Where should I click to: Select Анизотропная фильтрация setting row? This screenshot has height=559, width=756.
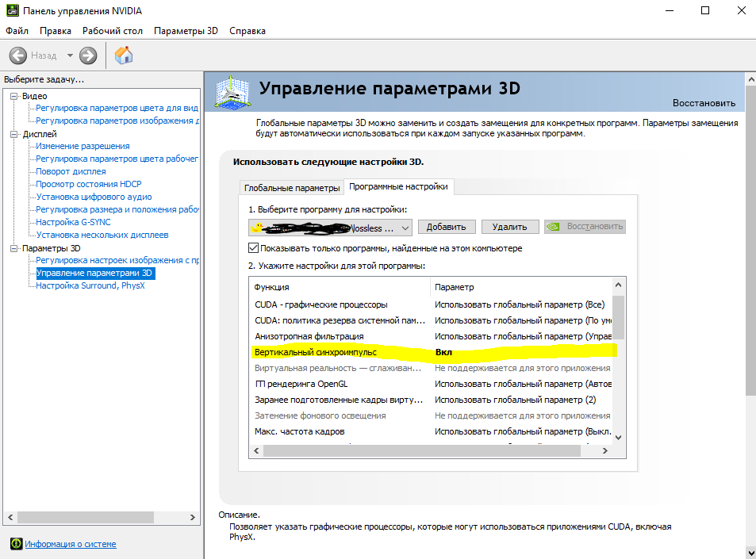point(432,336)
